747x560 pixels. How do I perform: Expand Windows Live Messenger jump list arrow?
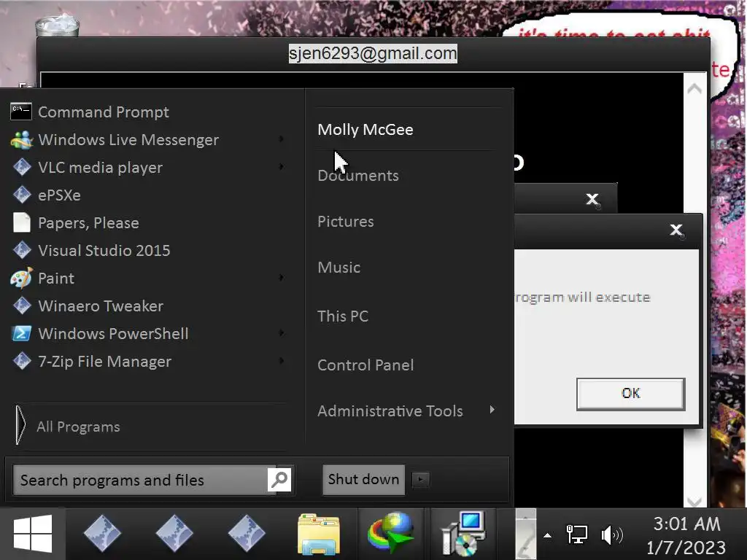[x=281, y=139]
